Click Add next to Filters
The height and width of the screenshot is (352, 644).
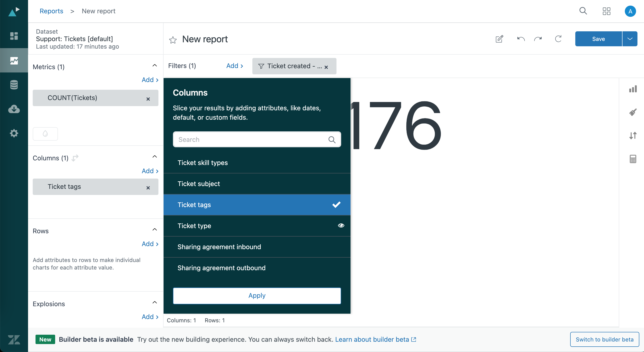(x=235, y=66)
